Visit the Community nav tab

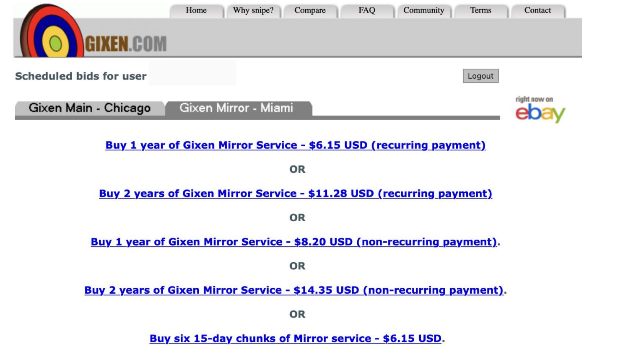423,10
